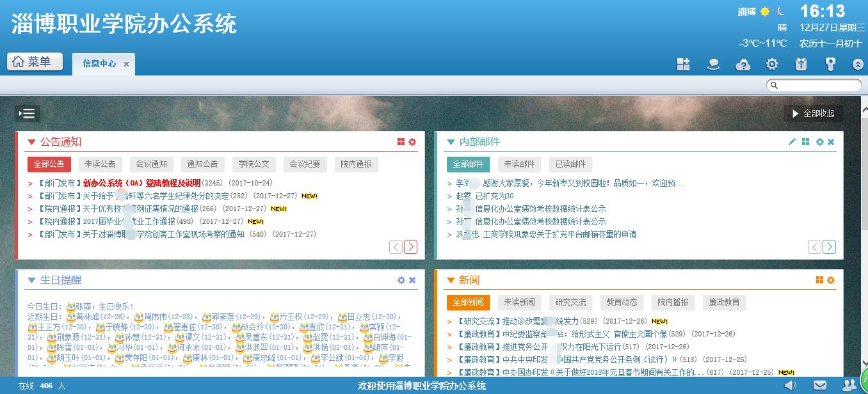The width and height of the screenshot is (868, 394).
Task: Select the 会议纪要 announcement tab
Action: click(x=305, y=164)
